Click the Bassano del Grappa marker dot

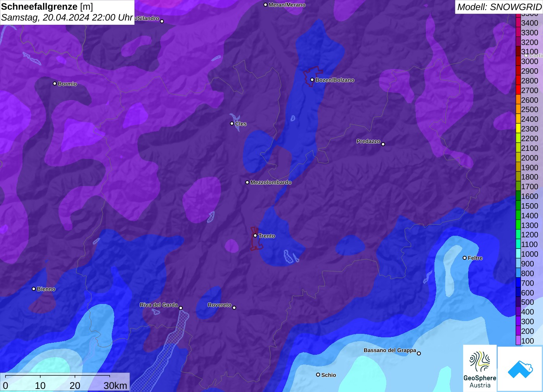pos(419,353)
